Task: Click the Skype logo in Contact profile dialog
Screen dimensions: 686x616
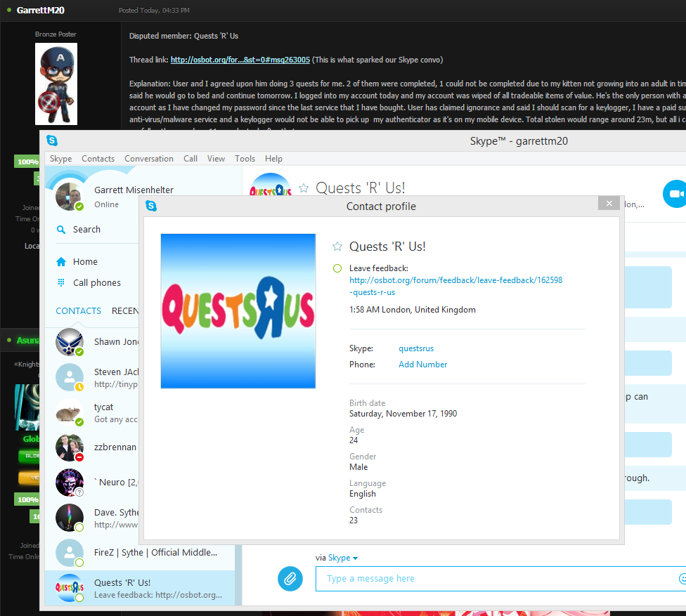Action: click(x=151, y=206)
